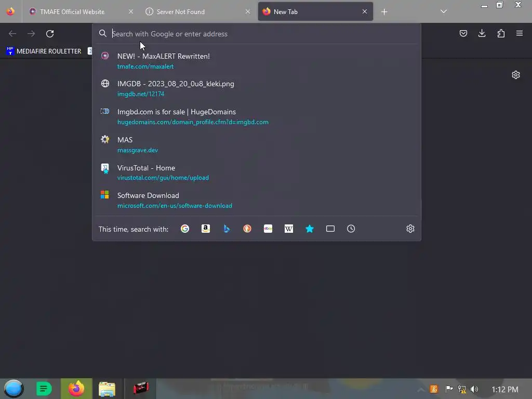This screenshot has width=532, height=399.
Task: Open Pocket save icon in toolbar
Action: [x=463, y=33]
